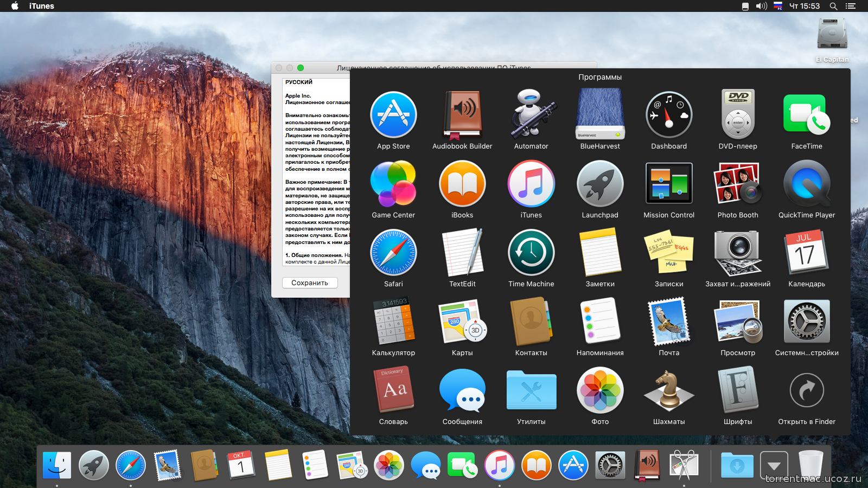Open Finder from the Dock
This screenshot has width=868, height=488.
[57, 465]
